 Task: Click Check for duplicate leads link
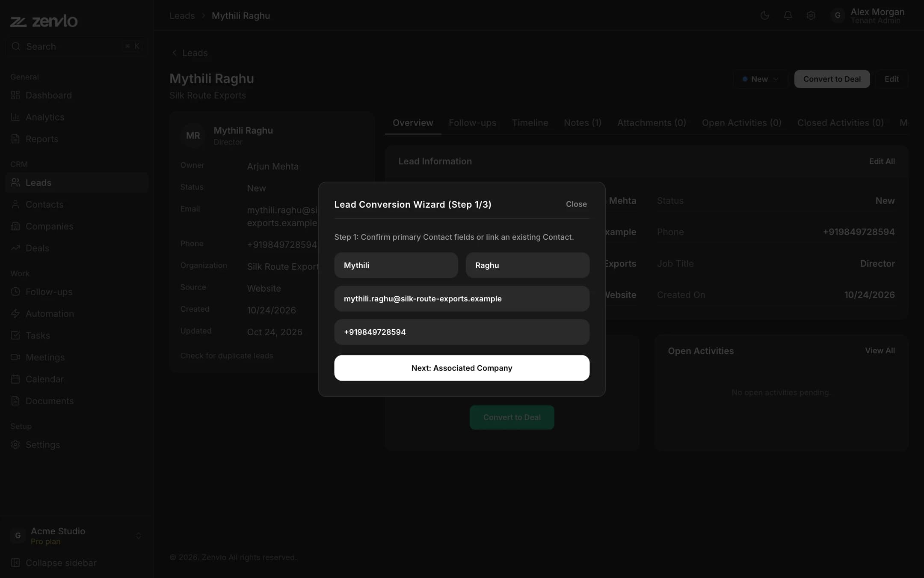(226, 355)
